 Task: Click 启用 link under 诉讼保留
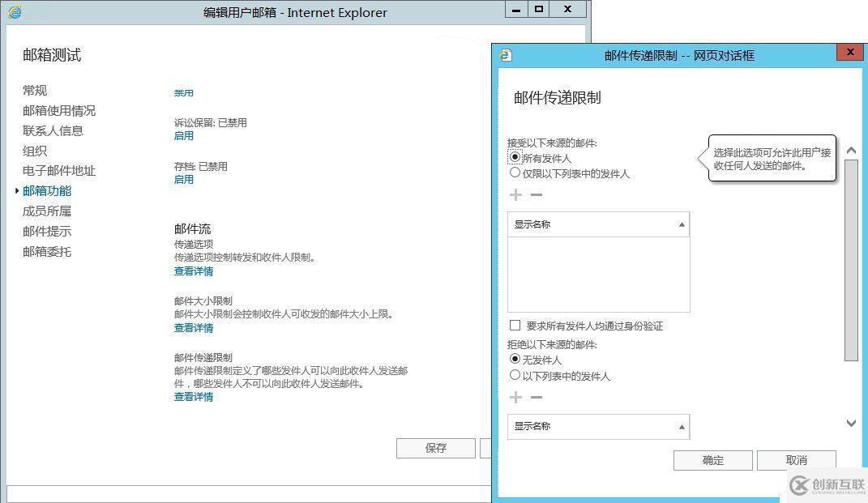point(184,136)
